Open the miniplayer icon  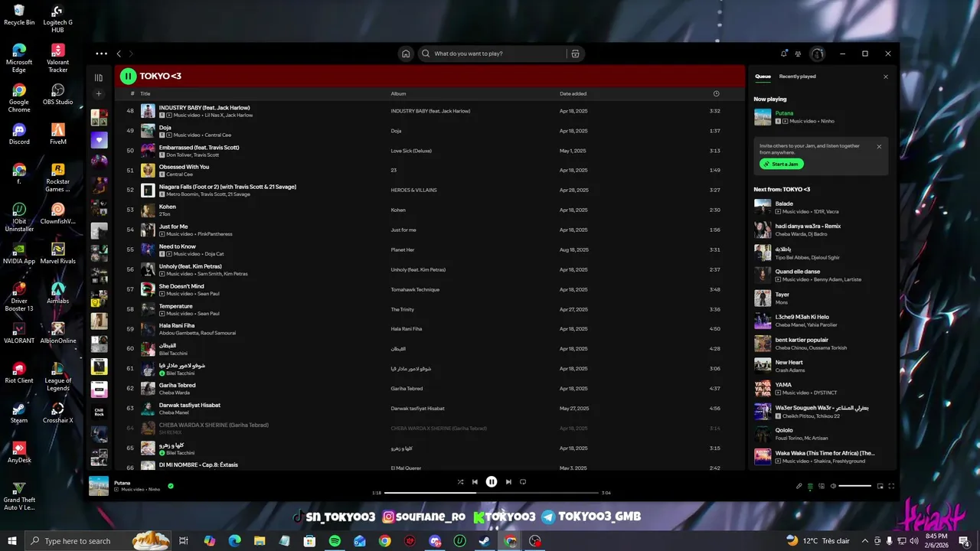tap(880, 486)
